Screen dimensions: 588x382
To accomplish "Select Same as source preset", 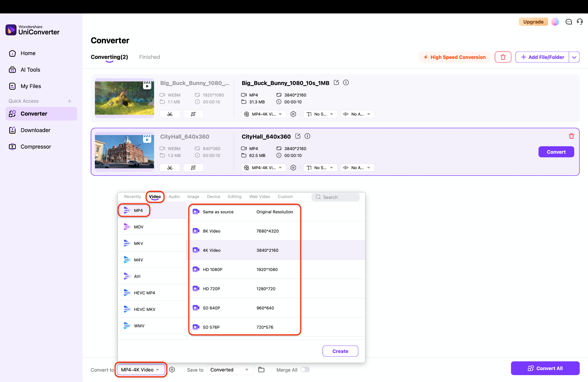I will [x=276, y=212].
